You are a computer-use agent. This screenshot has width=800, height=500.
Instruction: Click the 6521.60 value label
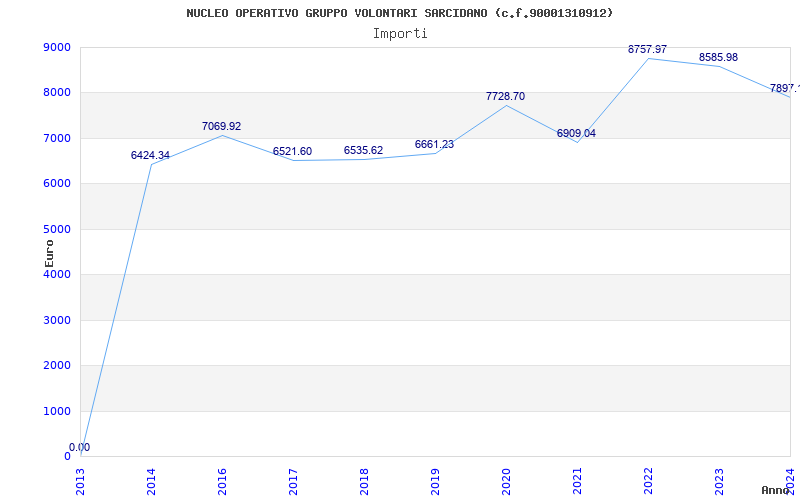pos(292,152)
